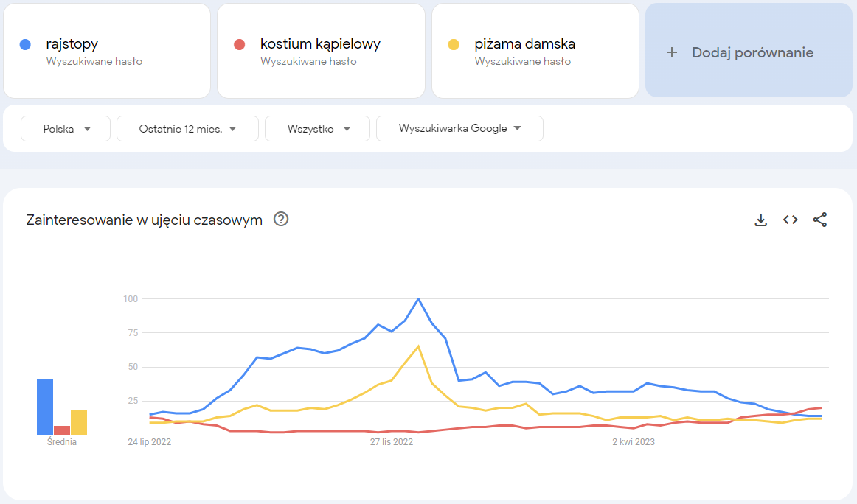Viewport: 857px width, 504px height.
Task: Click the blue line peak at 100
Action: click(418, 299)
